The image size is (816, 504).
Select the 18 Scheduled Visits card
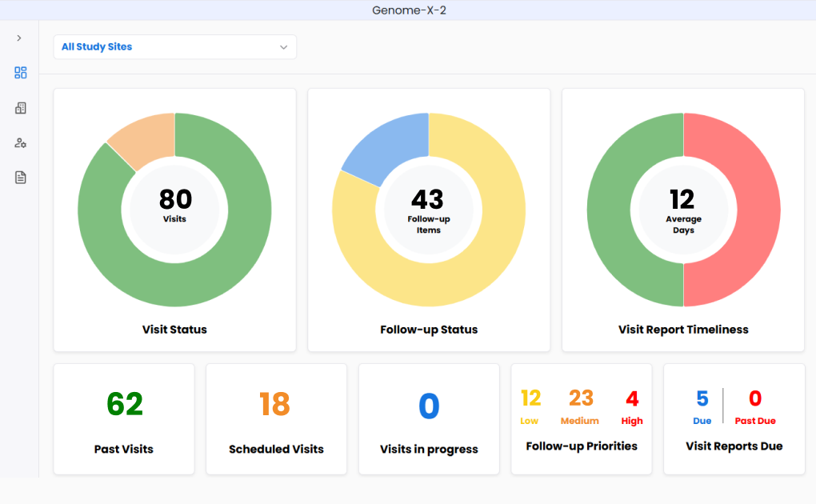276,419
